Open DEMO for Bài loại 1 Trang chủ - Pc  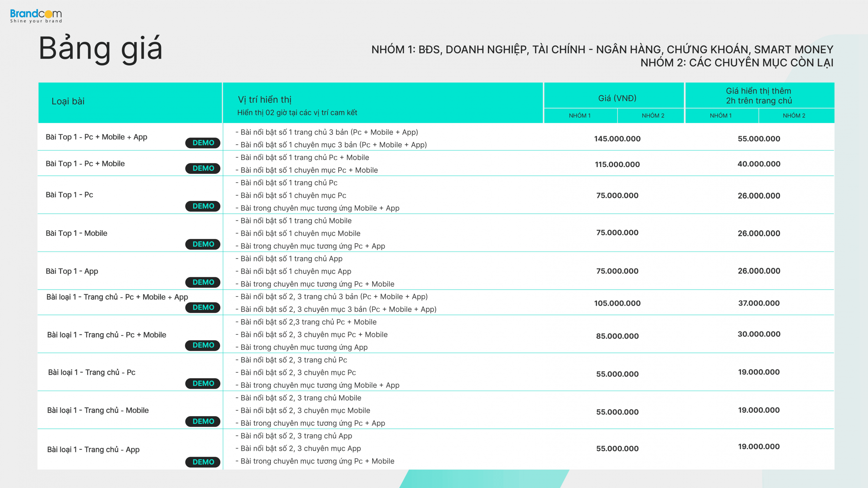[x=203, y=383]
